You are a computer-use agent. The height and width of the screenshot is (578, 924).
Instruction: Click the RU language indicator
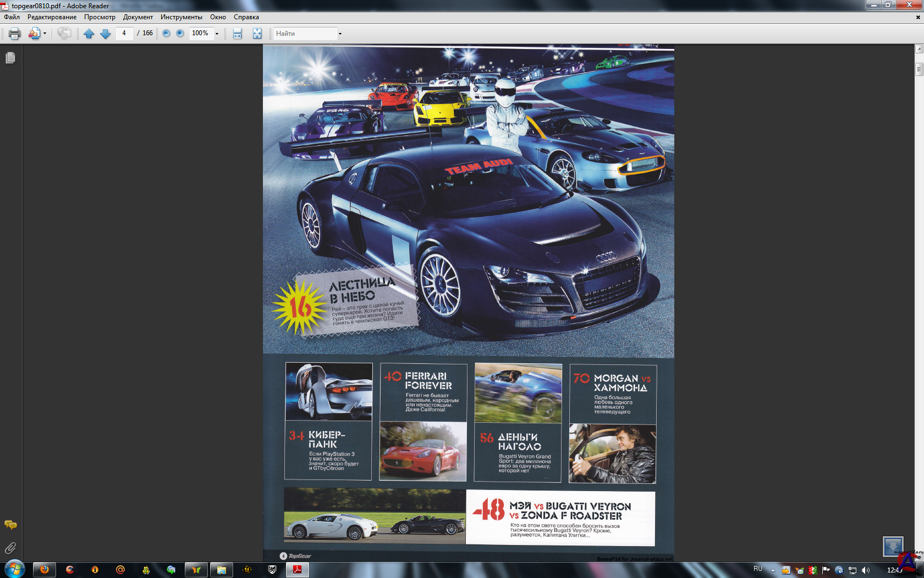(x=758, y=569)
